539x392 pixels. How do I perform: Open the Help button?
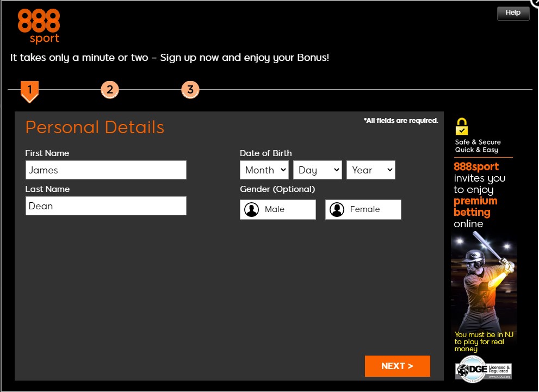513,13
